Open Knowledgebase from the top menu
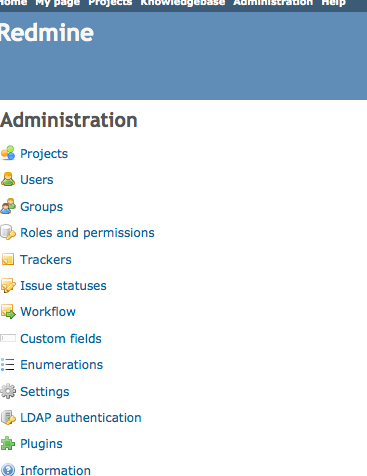 pos(183,3)
